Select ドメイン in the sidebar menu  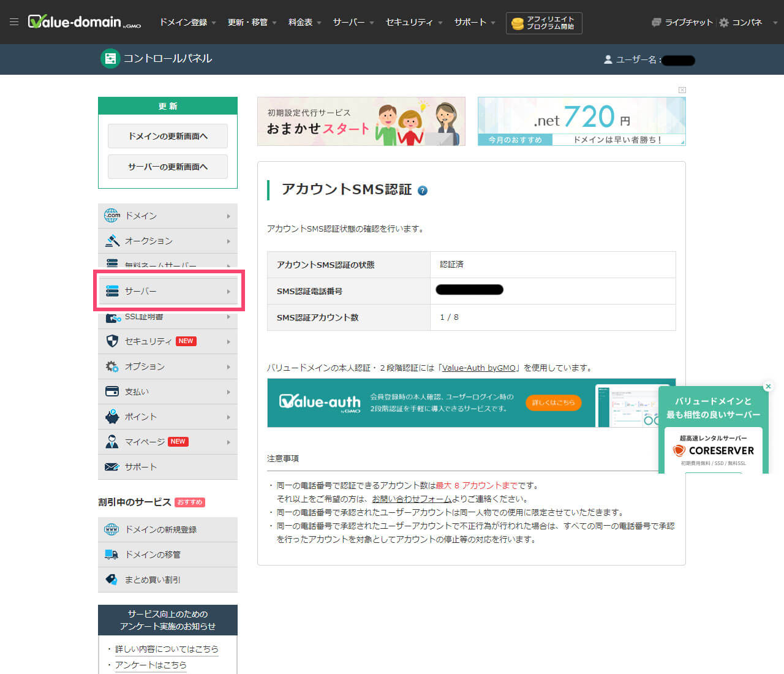tap(141, 216)
